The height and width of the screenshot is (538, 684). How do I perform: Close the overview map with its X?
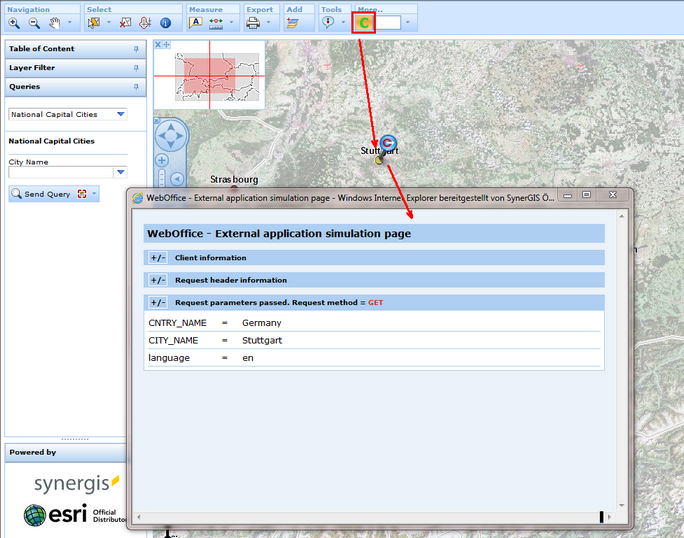pos(158,45)
